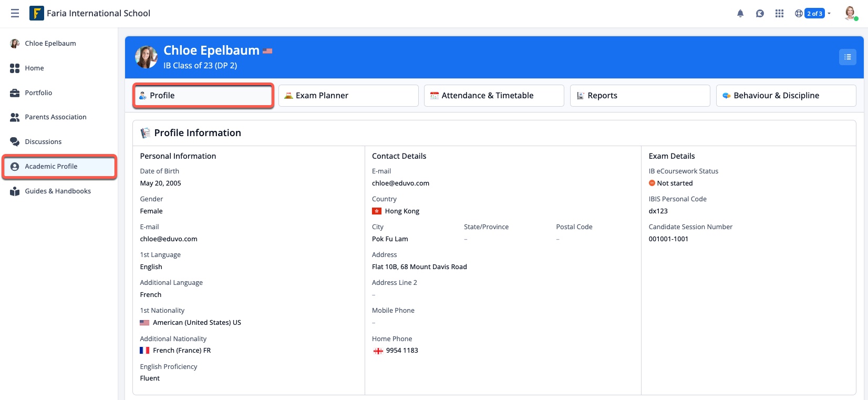This screenshot has width=868, height=400.
Task: Click Chloe Epelbaum in the sidebar
Action: tap(50, 44)
